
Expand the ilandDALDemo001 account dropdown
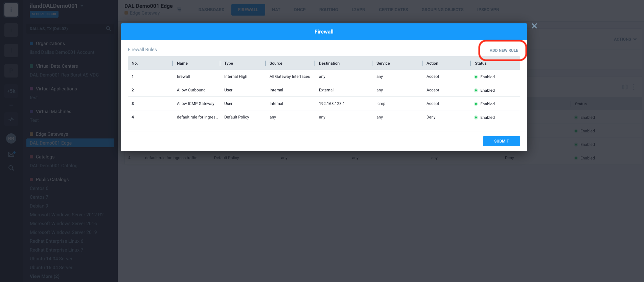tap(82, 6)
